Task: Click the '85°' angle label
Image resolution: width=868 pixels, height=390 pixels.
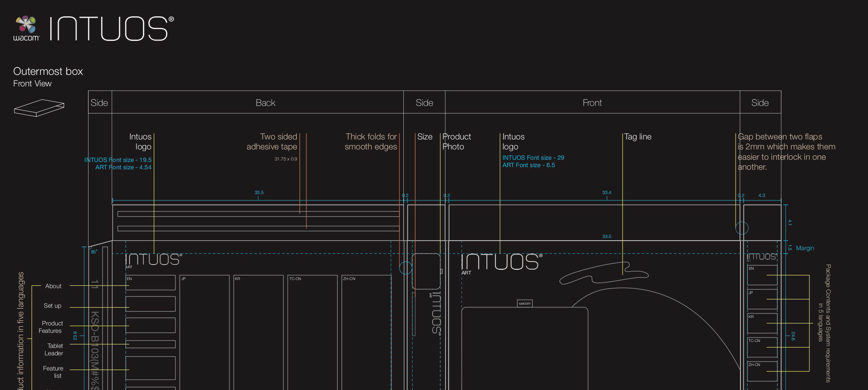Action: (94, 252)
